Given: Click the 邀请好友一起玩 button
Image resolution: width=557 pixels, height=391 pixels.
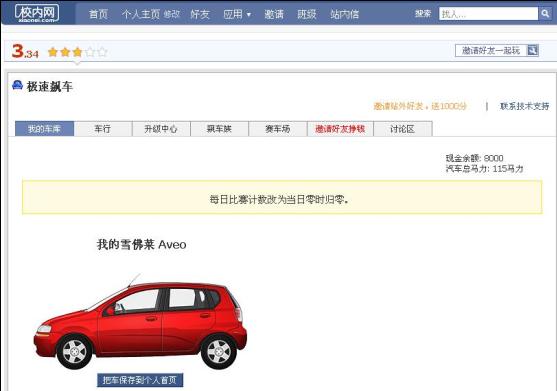Looking at the screenshot, I should pos(497,50).
